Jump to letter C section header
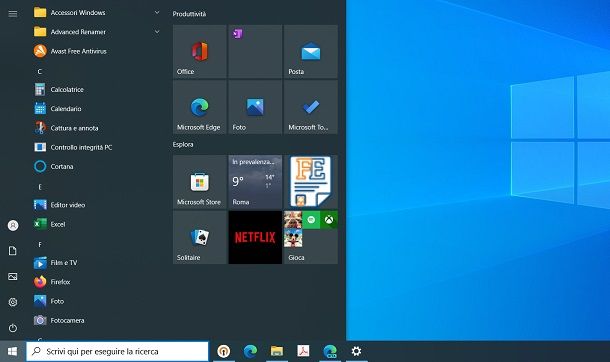Screen dimensions: 610x362 (40, 72)
